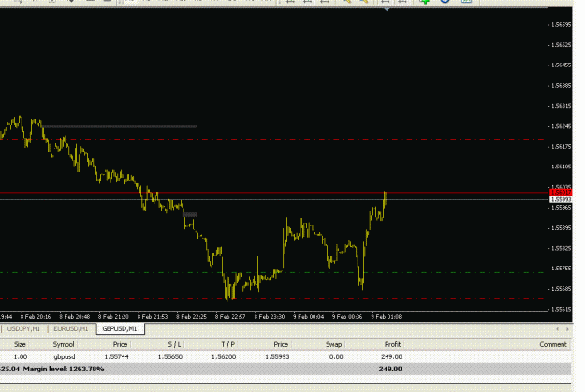Viewport: 585px width, 392px height.
Task: Click the 8 Feb 20:16 time label
Action: (x=36, y=316)
